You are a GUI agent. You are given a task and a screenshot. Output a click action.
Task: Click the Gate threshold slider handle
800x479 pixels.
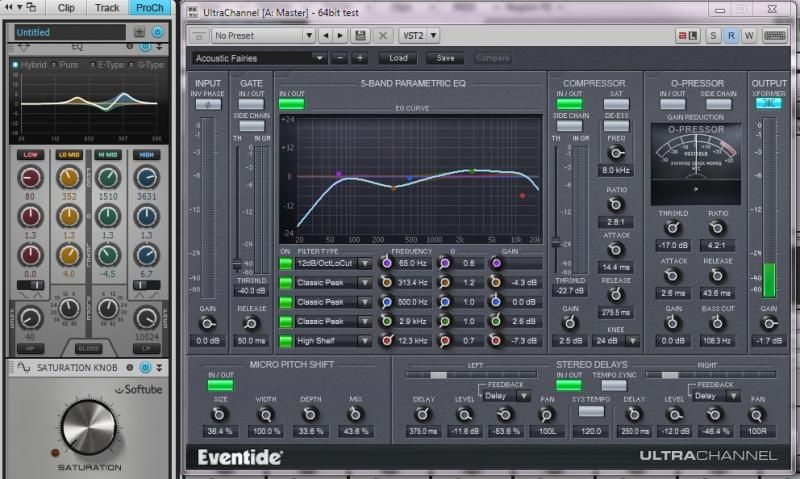tap(237, 264)
